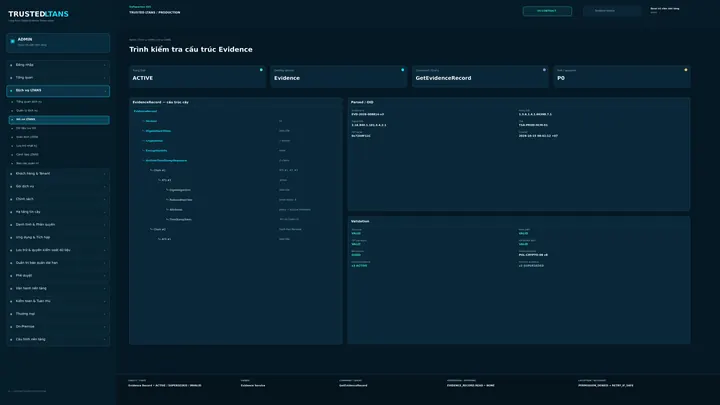Click the TRUSTED LTANS / PRODUCTION breadcrumb
Image resolution: width=720 pixels, height=405 pixels.
(x=155, y=13)
